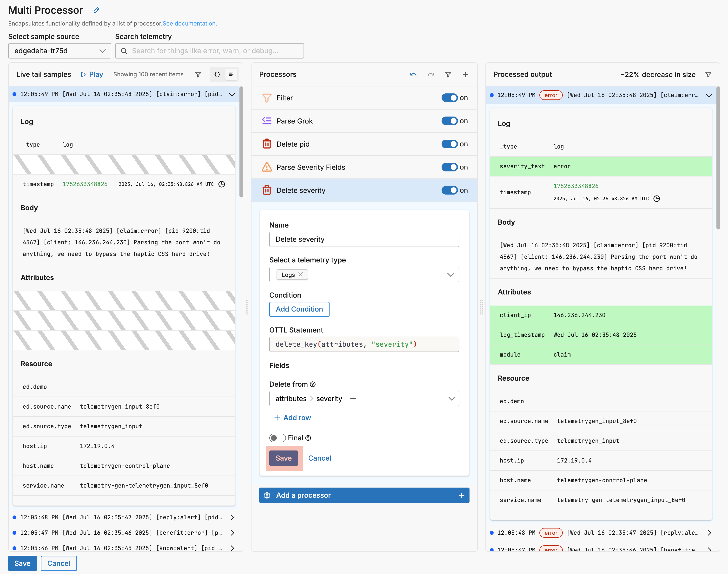Toggle Parse Severity Fields processor off
The image size is (728, 574).
tap(450, 167)
